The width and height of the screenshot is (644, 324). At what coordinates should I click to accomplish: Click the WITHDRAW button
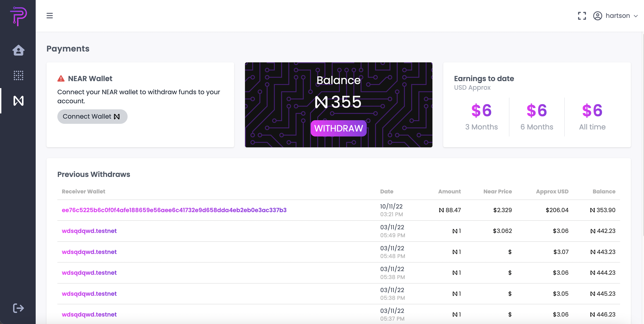click(x=338, y=128)
